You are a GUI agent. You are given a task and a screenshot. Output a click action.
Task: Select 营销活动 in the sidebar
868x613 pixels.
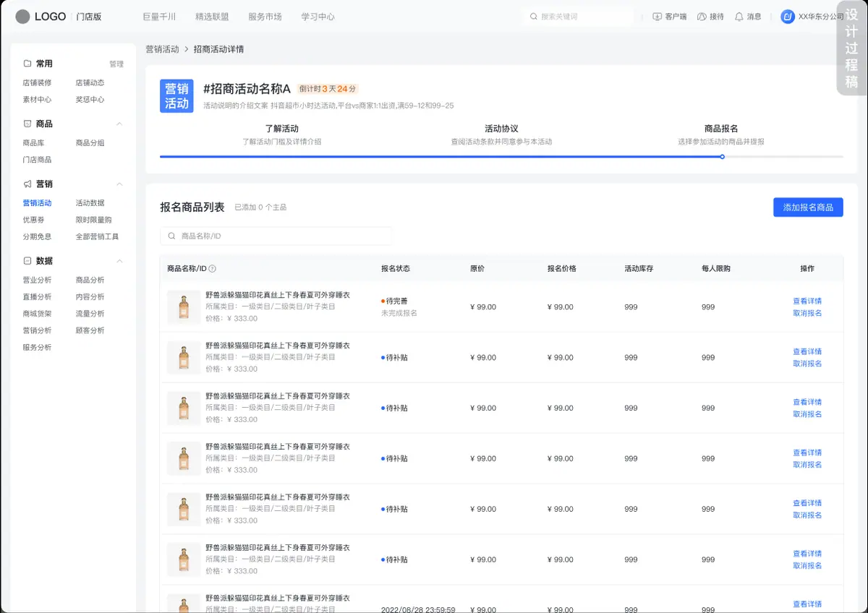37,202
